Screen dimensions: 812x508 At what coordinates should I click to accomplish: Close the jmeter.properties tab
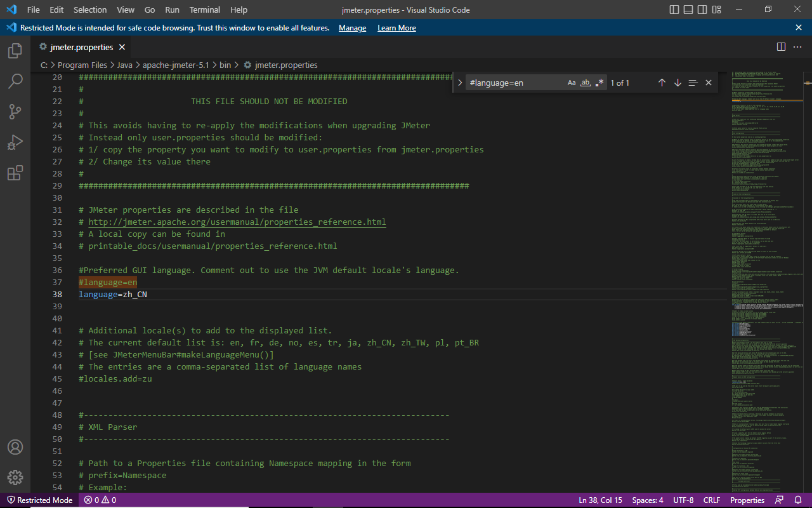coord(122,47)
